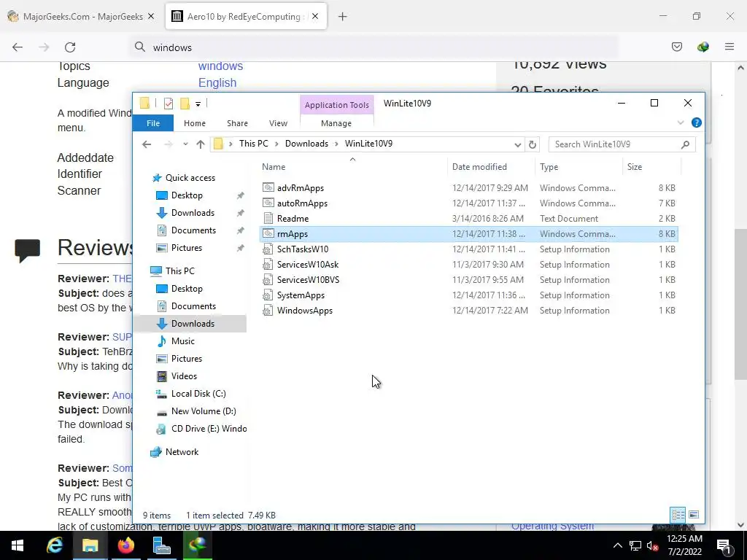
Task: Click This PC in the address breadcrumb
Action: 253,144
